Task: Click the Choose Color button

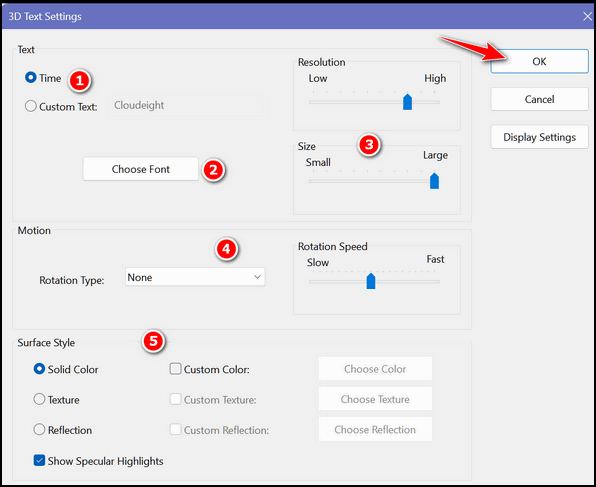Action: (375, 369)
